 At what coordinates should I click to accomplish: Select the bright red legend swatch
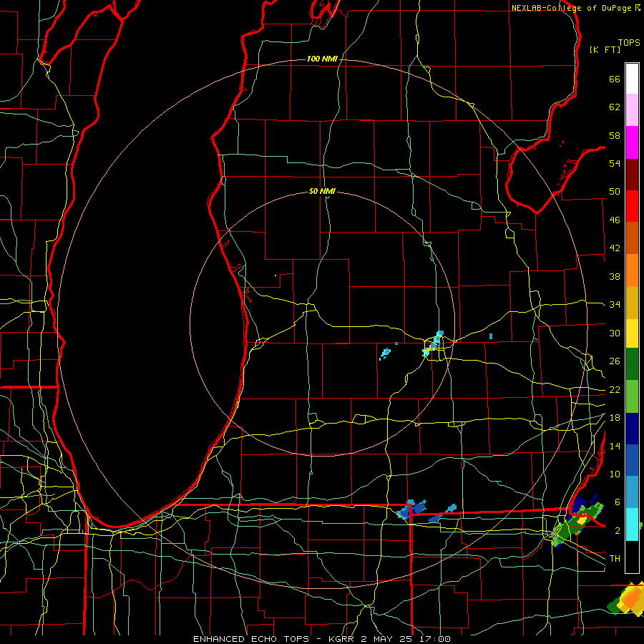tap(632, 206)
